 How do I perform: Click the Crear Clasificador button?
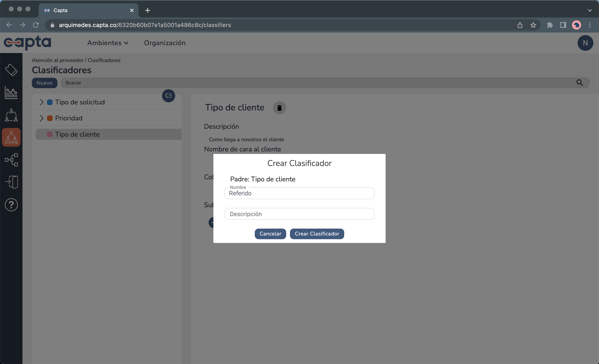pyautogui.click(x=317, y=234)
